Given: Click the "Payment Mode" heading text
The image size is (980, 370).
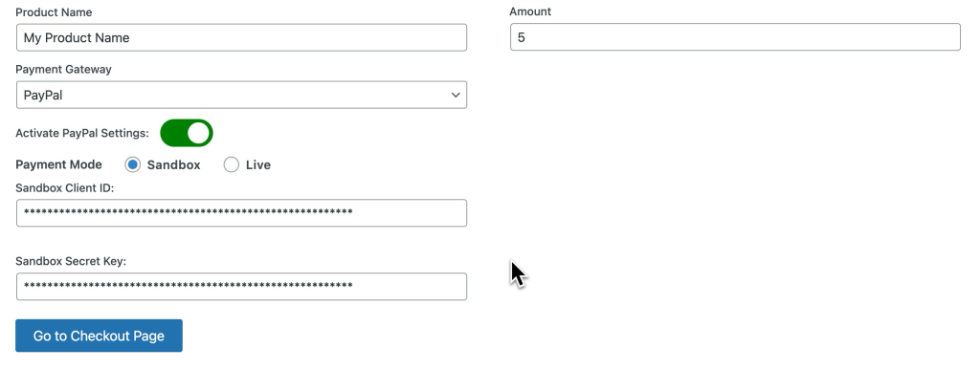Looking at the screenshot, I should (58, 164).
